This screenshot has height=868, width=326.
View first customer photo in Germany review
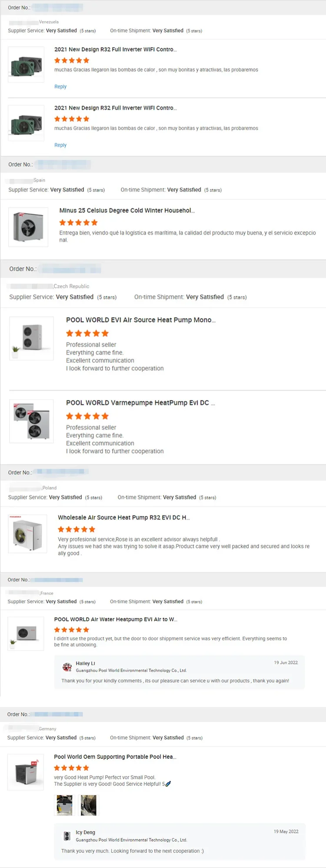tap(65, 805)
